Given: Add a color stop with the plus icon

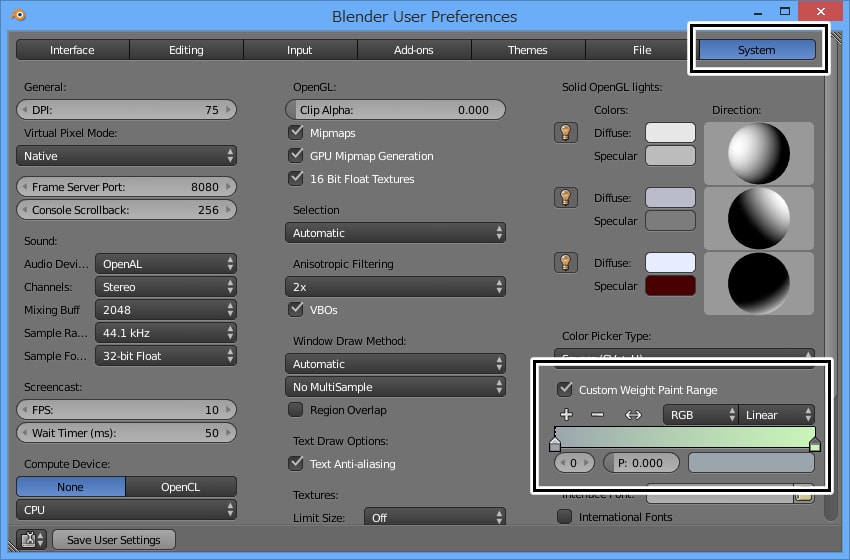Looking at the screenshot, I should [x=566, y=415].
